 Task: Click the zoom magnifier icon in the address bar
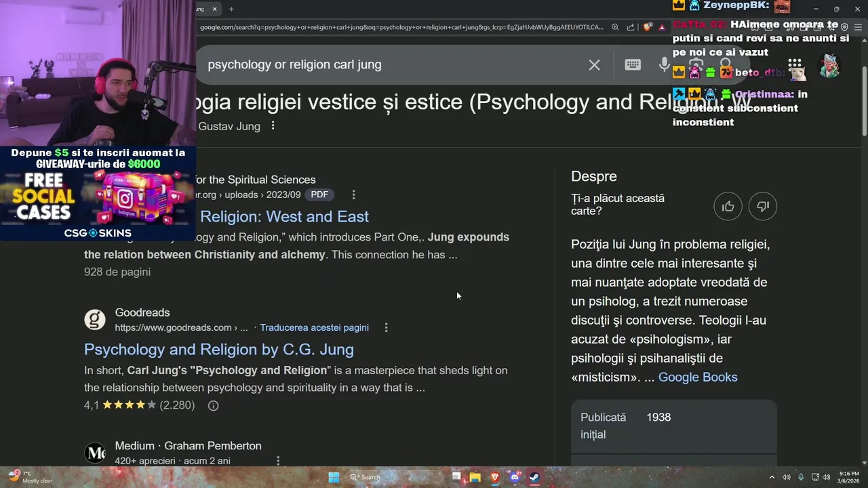pyautogui.click(x=615, y=27)
